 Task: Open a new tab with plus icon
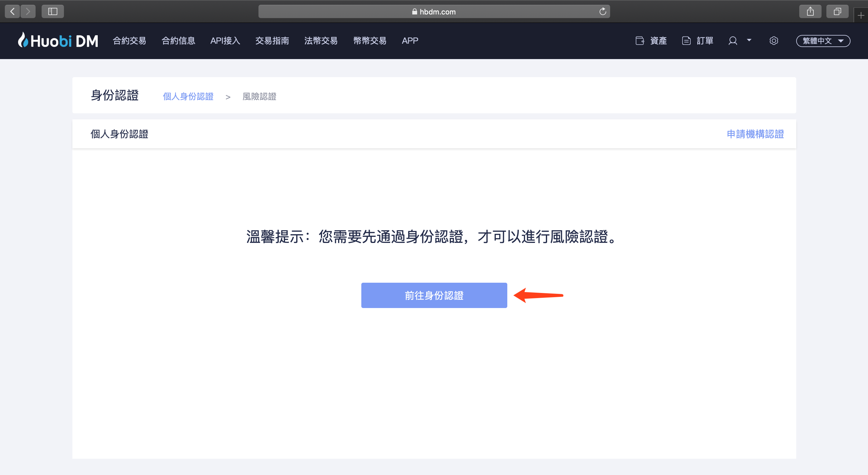(x=861, y=15)
